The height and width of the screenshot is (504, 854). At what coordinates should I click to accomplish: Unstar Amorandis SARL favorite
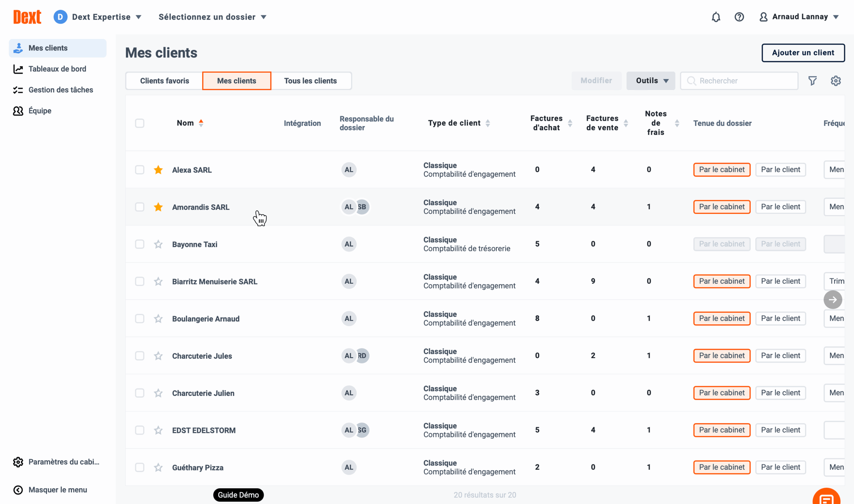[158, 207]
